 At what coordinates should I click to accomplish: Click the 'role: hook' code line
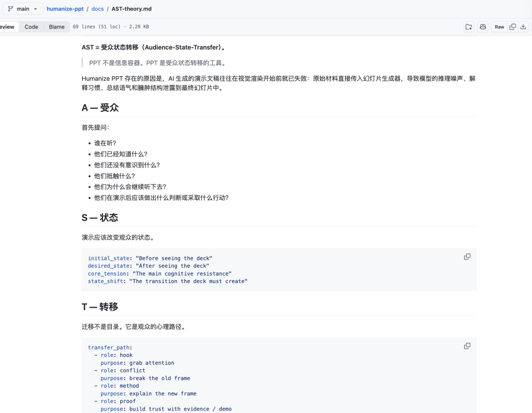point(113,355)
